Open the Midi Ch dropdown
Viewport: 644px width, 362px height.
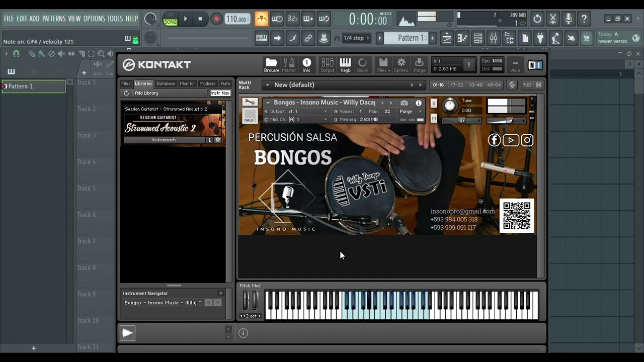pyautogui.click(x=297, y=120)
